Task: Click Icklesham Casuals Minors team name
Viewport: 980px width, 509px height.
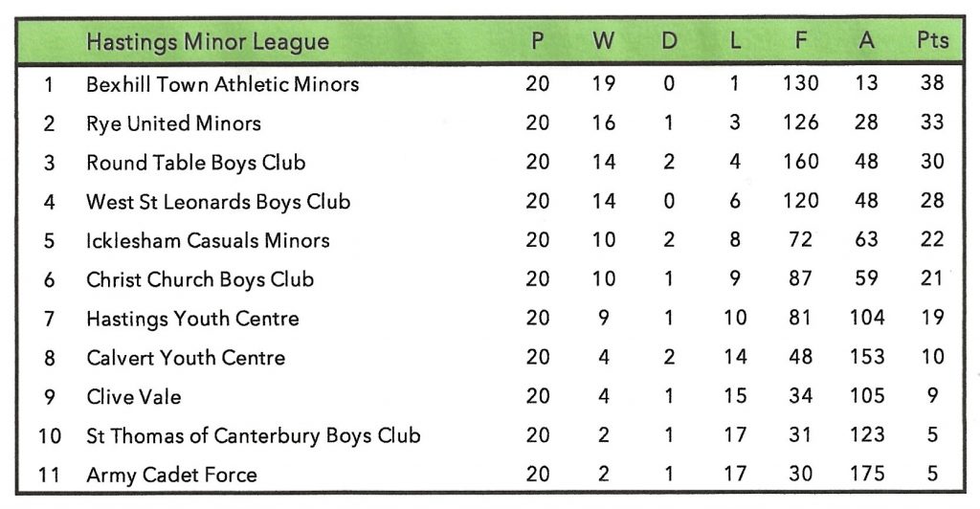Action: pos(208,240)
